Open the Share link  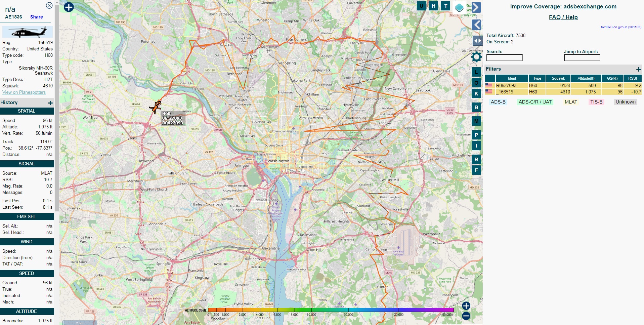point(36,17)
